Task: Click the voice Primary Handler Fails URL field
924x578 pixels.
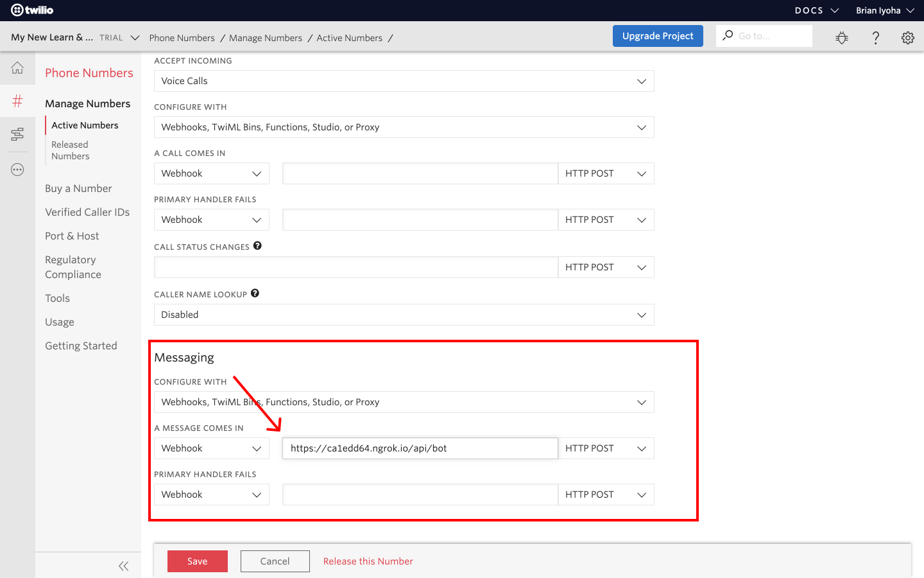Action: click(x=420, y=220)
